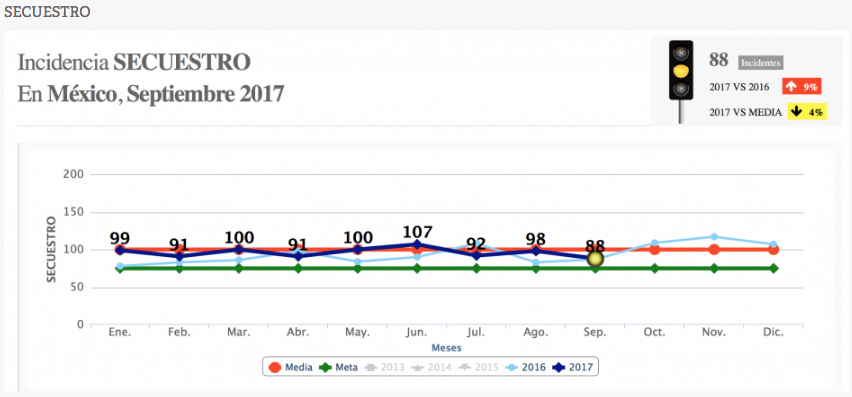Click the 2016 light-blue point at Nov.
Screen dimensions: 852x397
(714, 237)
